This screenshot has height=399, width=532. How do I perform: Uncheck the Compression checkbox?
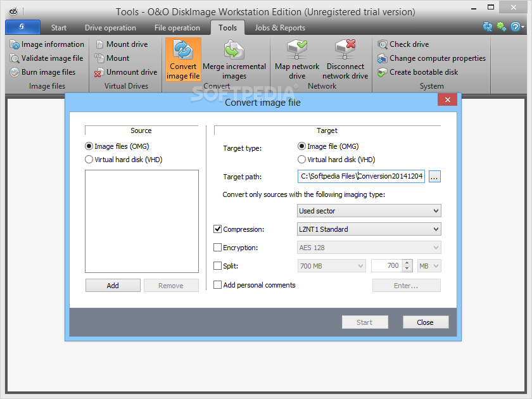click(x=217, y=229)
